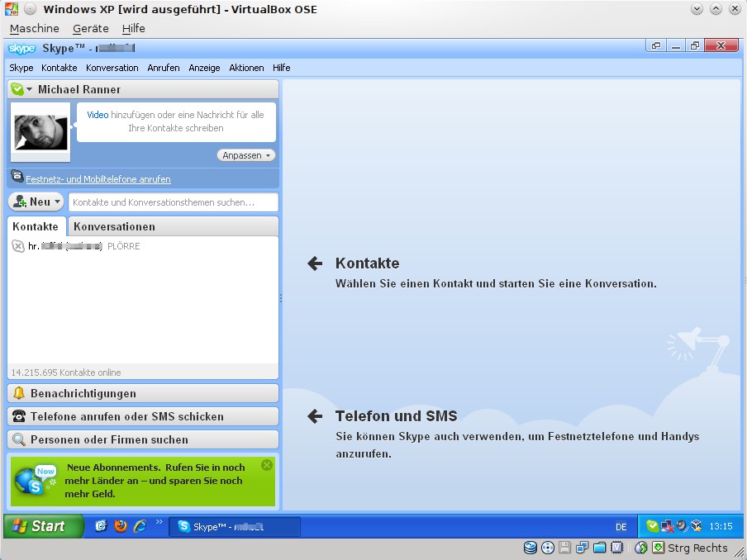Click Show Desktop quick launch icon

pyautogui.click(x=101, y=526)
